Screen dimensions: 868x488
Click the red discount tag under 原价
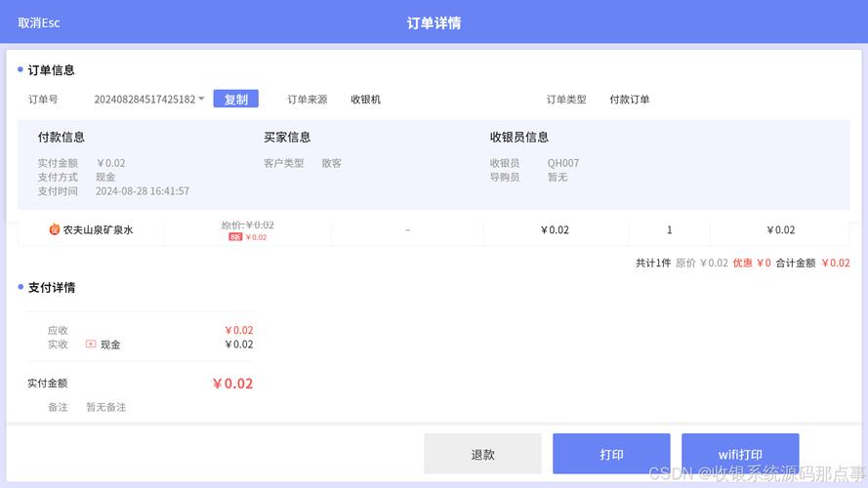pos(235,237)
